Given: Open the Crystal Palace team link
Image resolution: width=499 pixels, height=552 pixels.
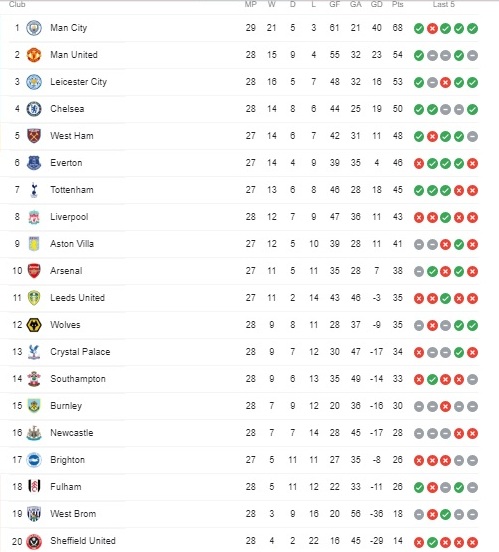Looking at the screenshot, I should (x=80, y=352).
